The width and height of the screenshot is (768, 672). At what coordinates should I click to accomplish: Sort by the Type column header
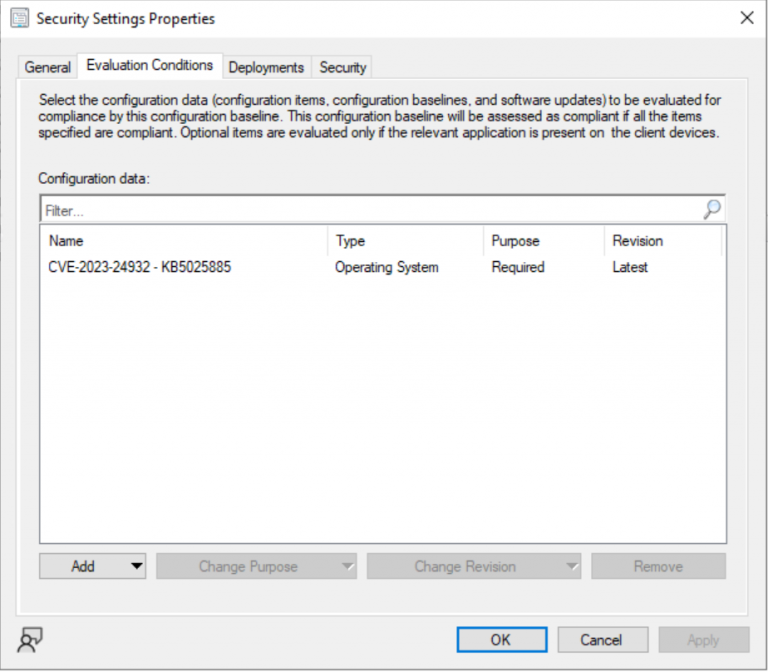(405, 241)
